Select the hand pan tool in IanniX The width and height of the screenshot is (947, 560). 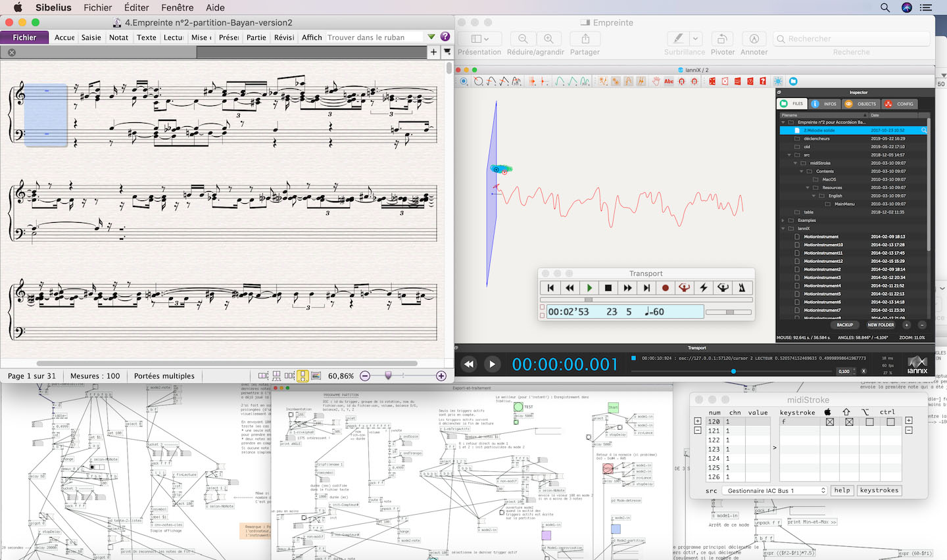pyautogui.click(x=656, y=82)
